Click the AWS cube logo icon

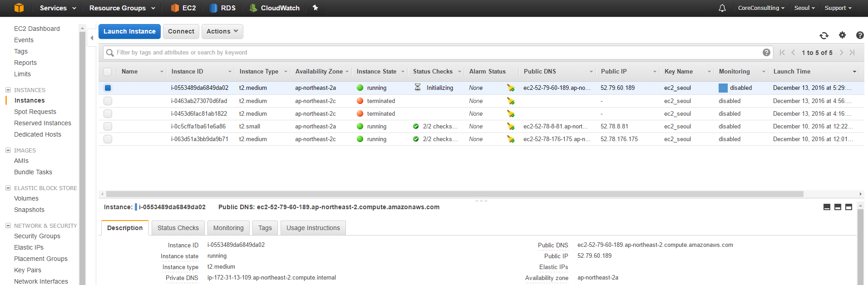[x=19, y=8]
